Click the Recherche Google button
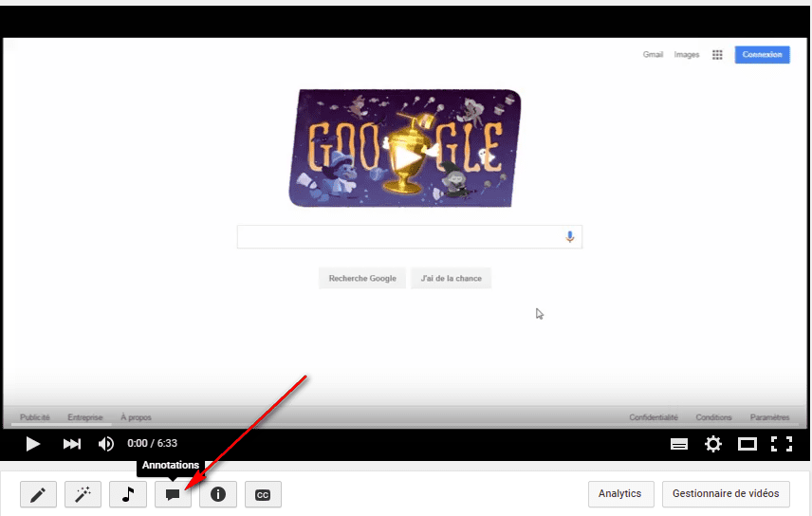 [362, 278]
